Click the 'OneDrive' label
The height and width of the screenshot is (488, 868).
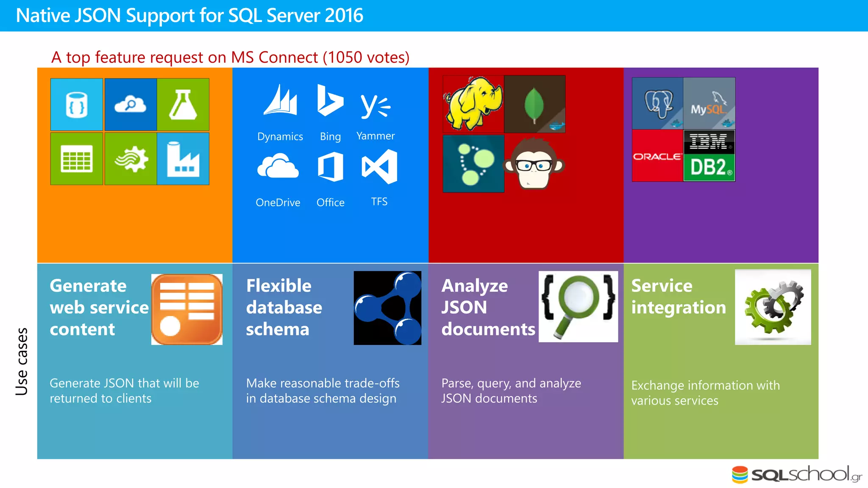pos(278,202)
